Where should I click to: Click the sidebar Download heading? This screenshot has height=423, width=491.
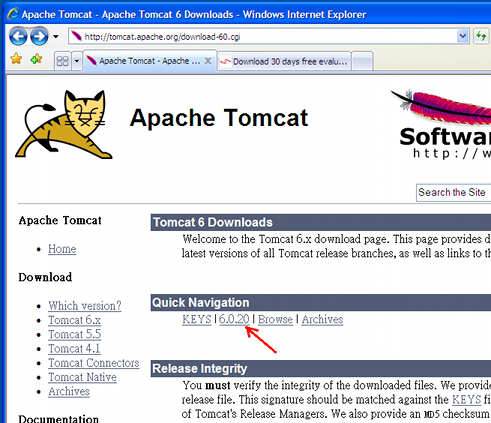coord(45,277)
